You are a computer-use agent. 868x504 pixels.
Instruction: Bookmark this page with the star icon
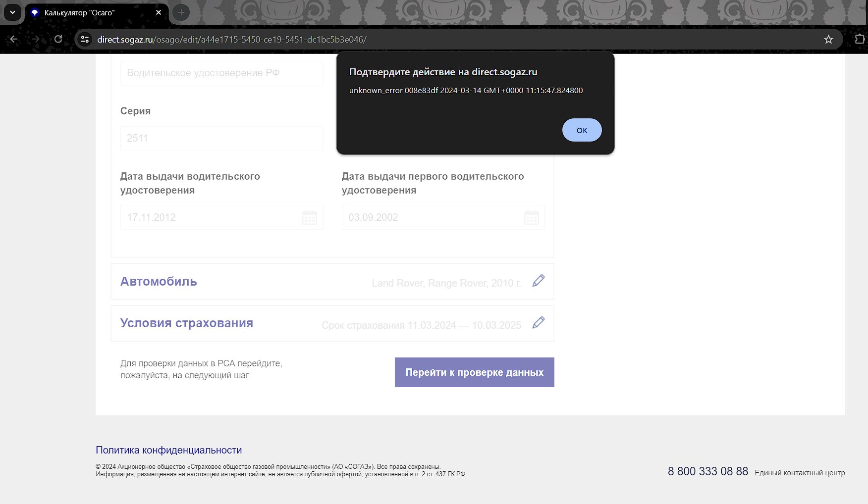[828, 40]
